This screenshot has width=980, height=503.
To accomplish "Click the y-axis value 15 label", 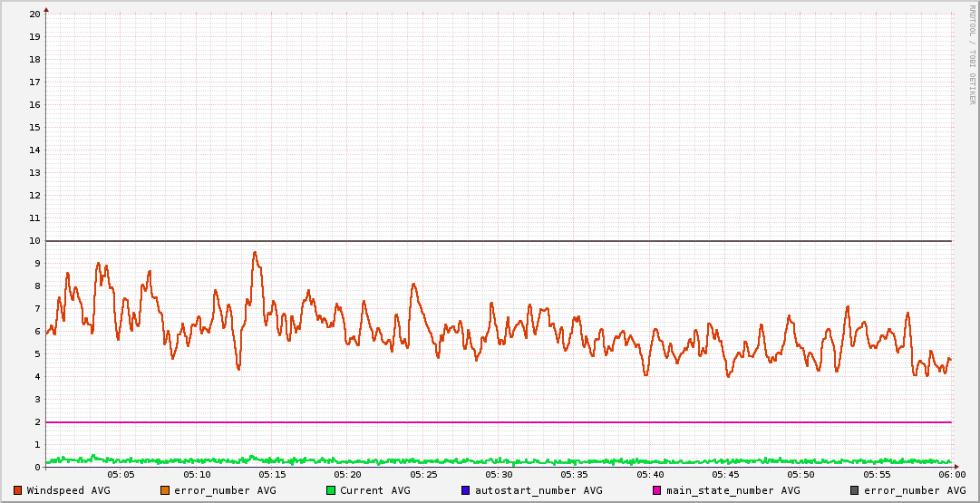I will [34, 127].
